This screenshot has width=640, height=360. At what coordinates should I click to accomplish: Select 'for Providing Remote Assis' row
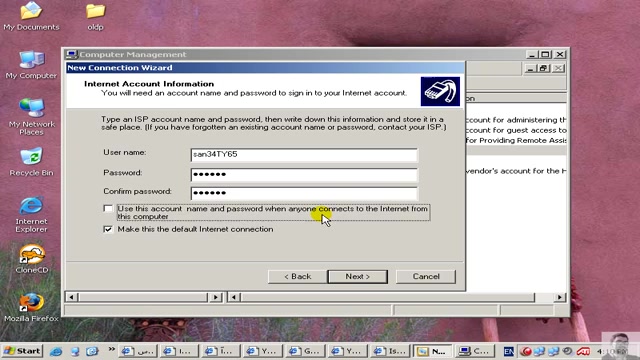click(x=516, y=140)
